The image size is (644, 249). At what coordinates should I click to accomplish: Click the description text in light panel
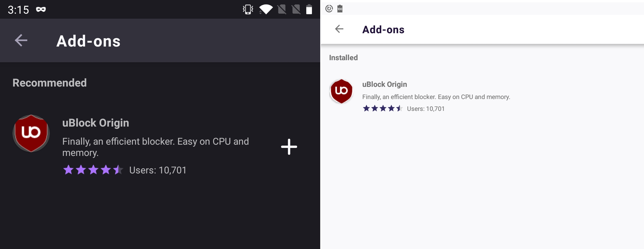point(436,97)
